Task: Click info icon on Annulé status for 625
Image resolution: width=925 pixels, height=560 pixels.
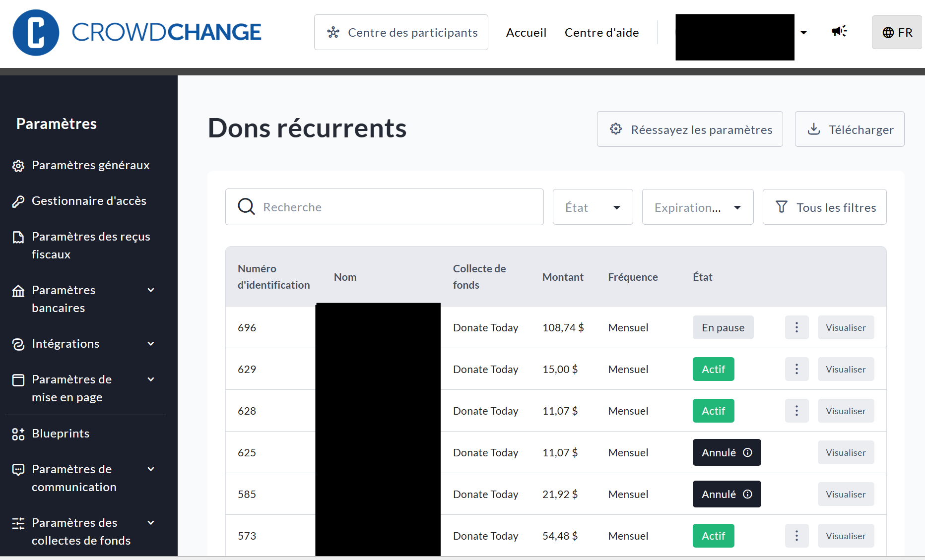Action: [x=747, y=452]
